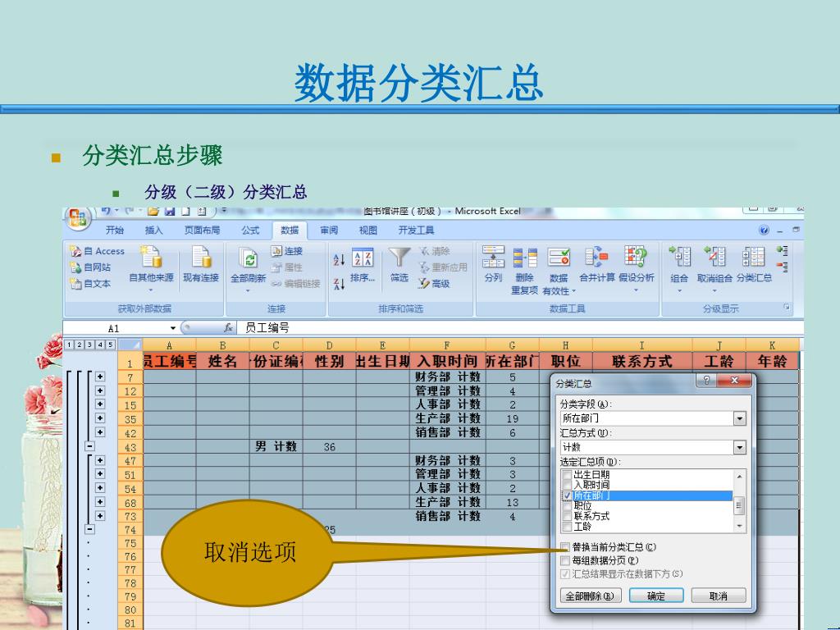This screenshot has width=840, height=630.
Task: Click 确定 button in dialog
Action: tap(656, 596)
